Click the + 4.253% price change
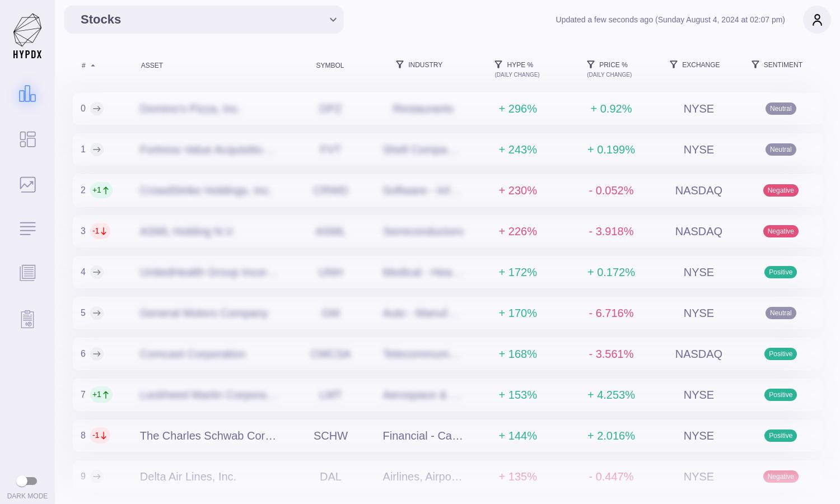This screenshot has height=504, width=840. [x=611, y=395]
